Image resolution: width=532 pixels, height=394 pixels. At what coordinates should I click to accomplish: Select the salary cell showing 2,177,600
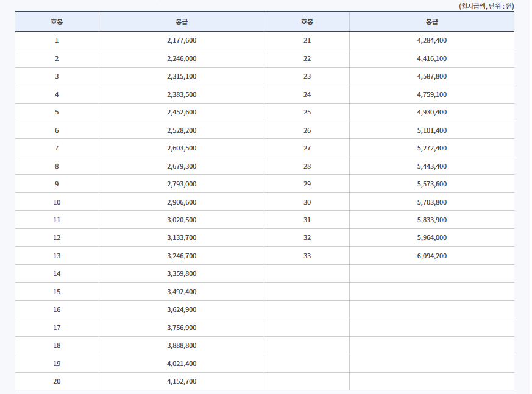pos(181,40)
